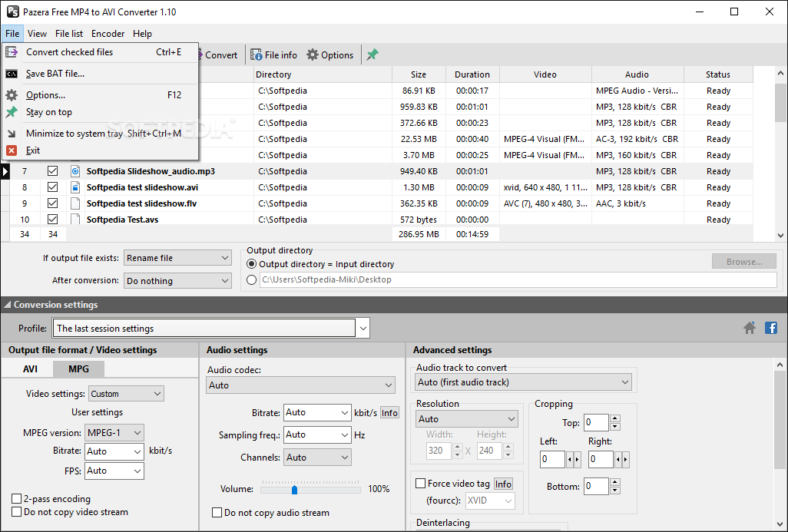Select the custom output directory radio button
Viewport: 788px width, 532px height.
[x=252, y=280]
